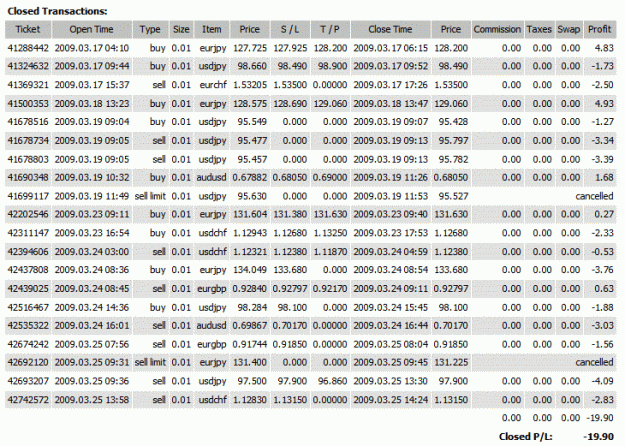The image size is (625, 446).
Task: Click profit value -2.83
Action: 602,400
